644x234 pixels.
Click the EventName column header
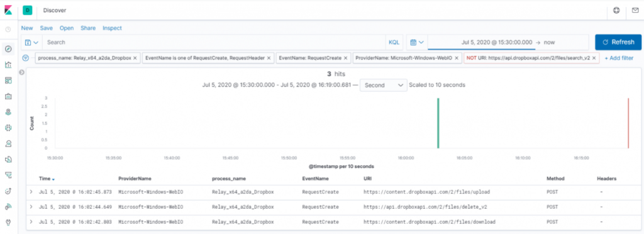point(316,179)
